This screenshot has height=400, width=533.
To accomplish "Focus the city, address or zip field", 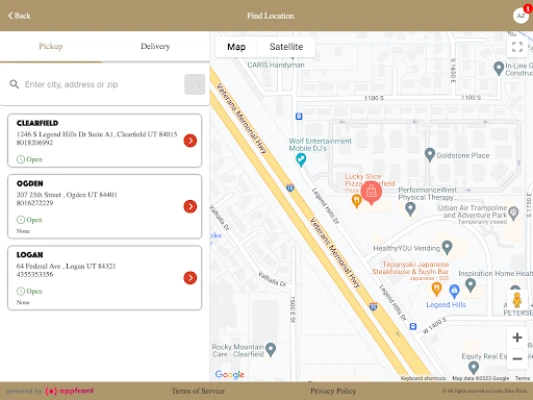I will [102, 84].
